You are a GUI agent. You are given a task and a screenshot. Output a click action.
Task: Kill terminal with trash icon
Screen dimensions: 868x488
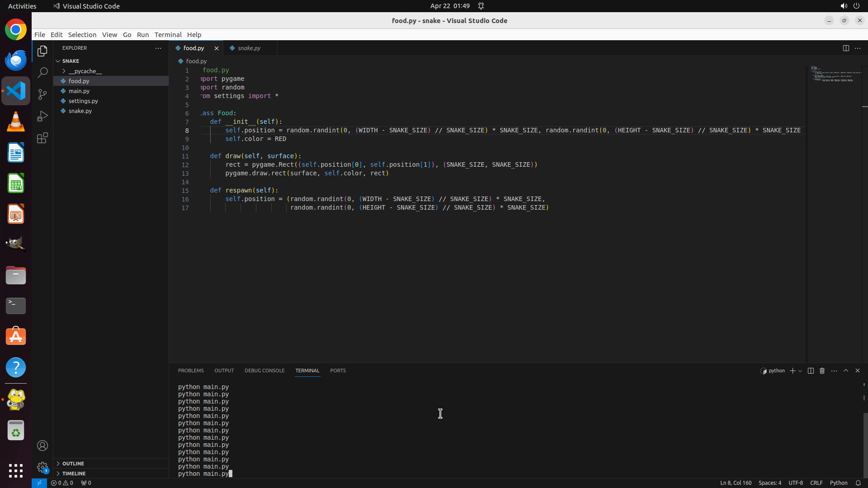click(x=822, y=371)
